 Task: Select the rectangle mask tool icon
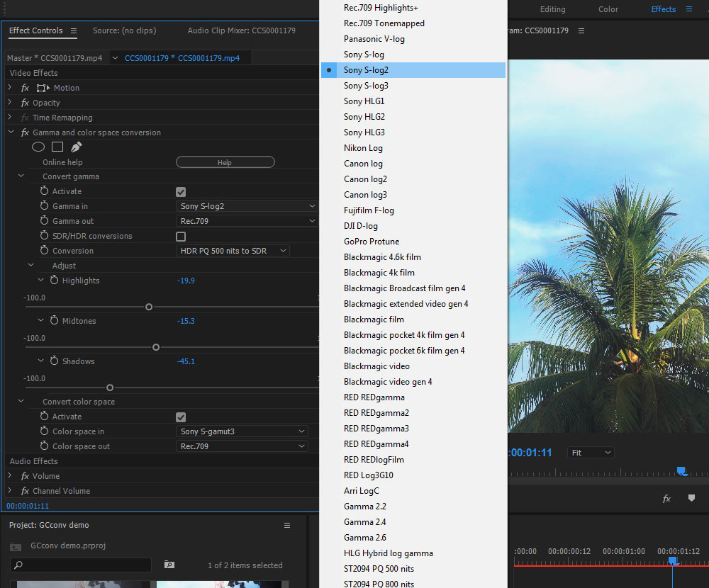click(57, 147)
